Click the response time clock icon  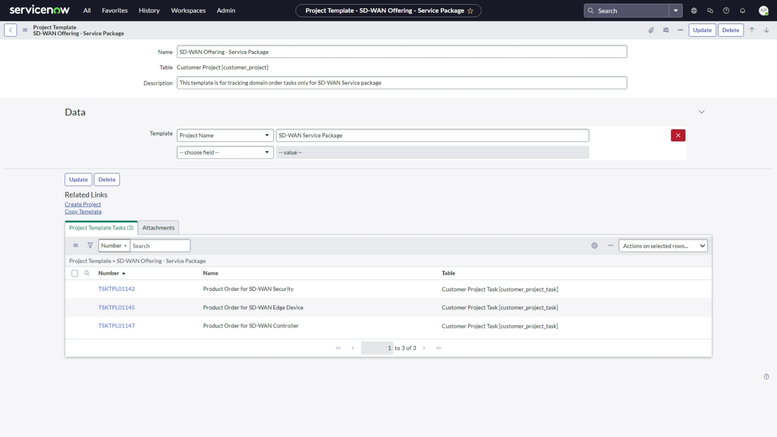[766, 377]
